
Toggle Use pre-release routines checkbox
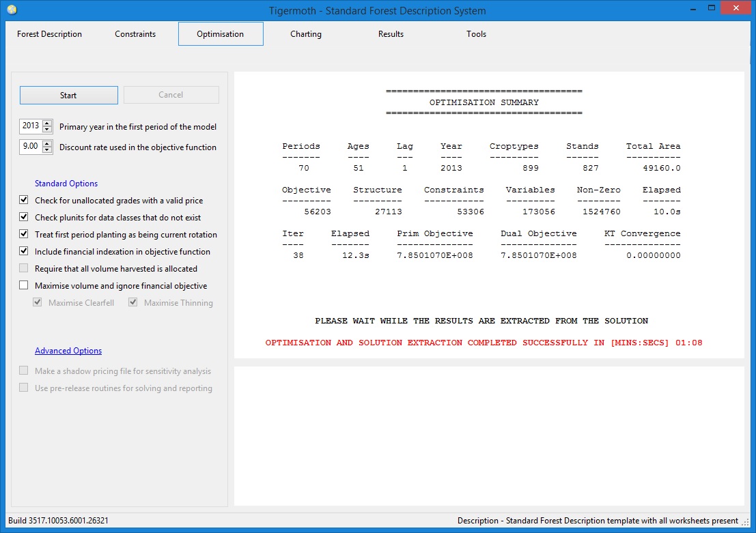24,388
